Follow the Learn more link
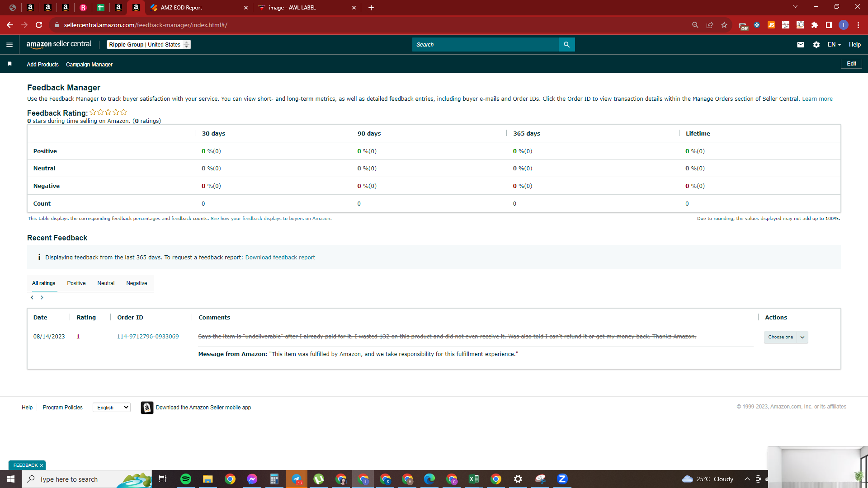The width and height of the screenshot is (868, 488). pos(817,99)
